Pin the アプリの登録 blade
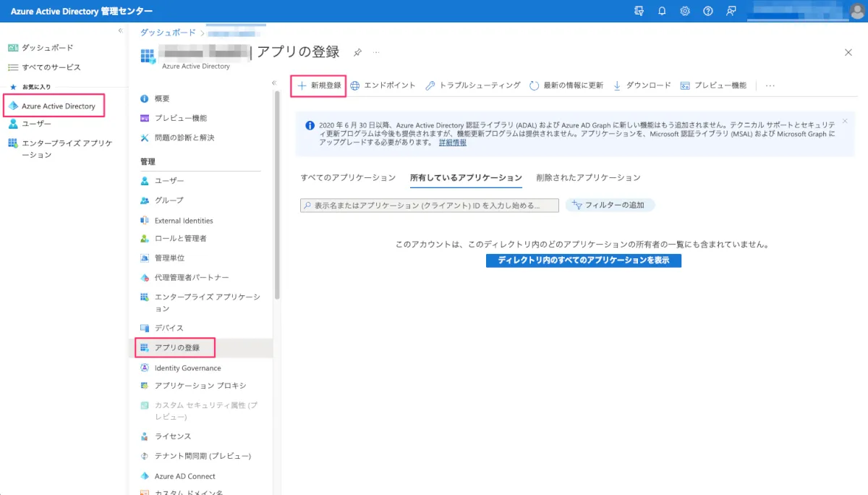Screen dimensions: 868x495 point(357,53)
